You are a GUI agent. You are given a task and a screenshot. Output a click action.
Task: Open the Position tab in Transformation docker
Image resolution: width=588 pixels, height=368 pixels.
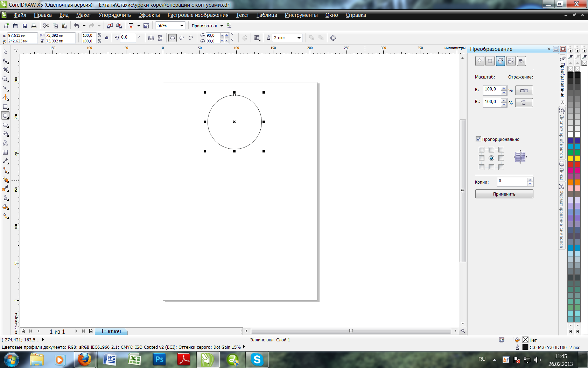tap(479, 61)
